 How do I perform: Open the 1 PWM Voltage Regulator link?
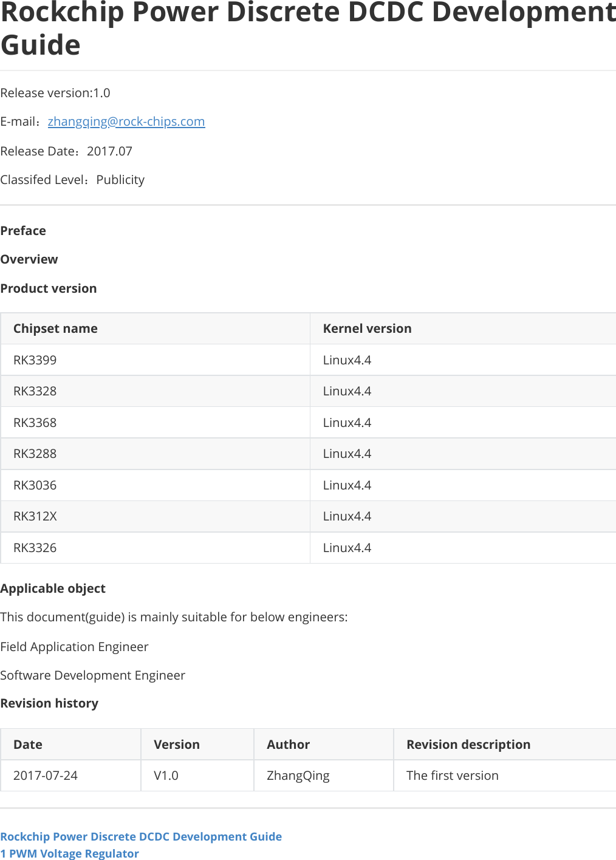click(x=70, y=853)
